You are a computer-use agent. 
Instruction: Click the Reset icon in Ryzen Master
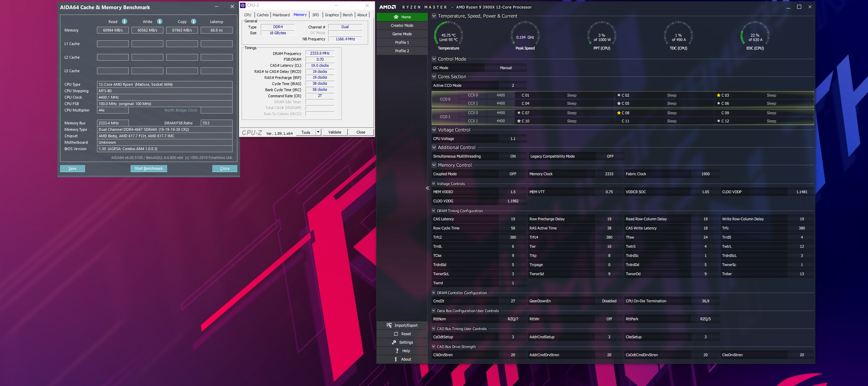pyautogui.click(x=396, y=334)
